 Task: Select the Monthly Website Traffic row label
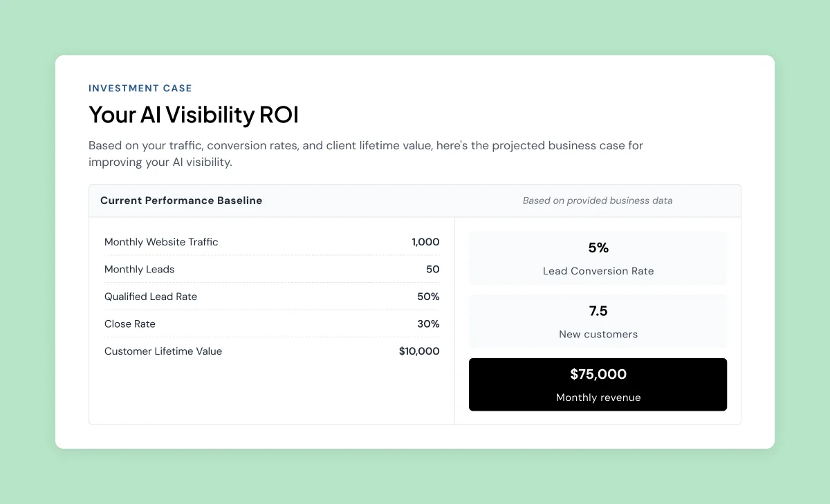[161, 242]
